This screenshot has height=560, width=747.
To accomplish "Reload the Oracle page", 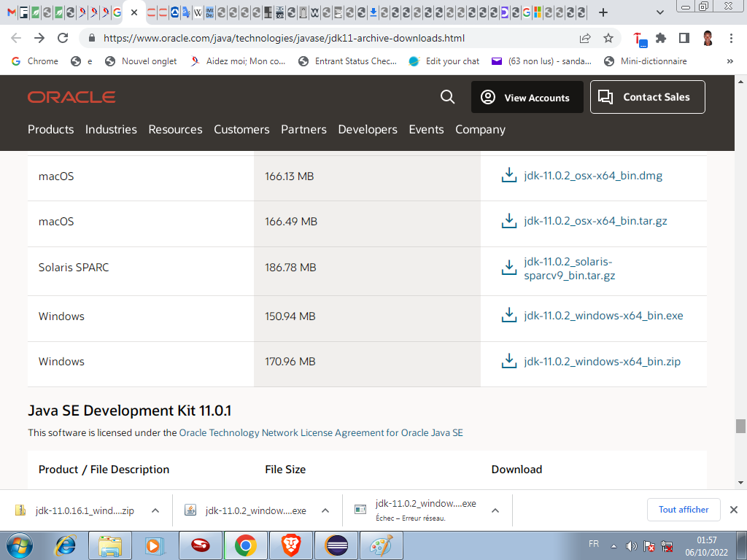I will tap(63, 38).
